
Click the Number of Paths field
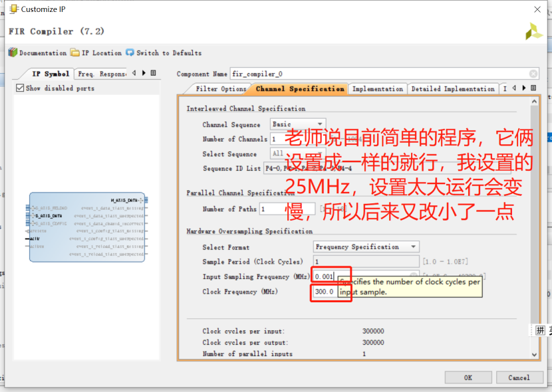coord(287,209)
